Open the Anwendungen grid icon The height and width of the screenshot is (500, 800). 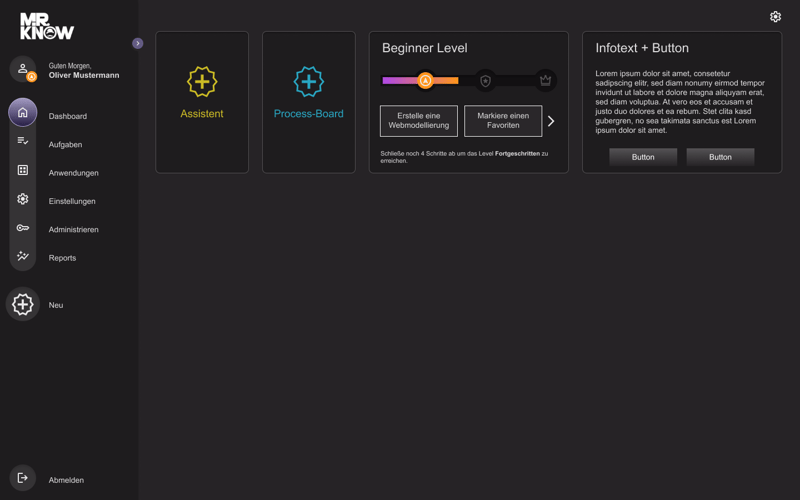[22, 170]
